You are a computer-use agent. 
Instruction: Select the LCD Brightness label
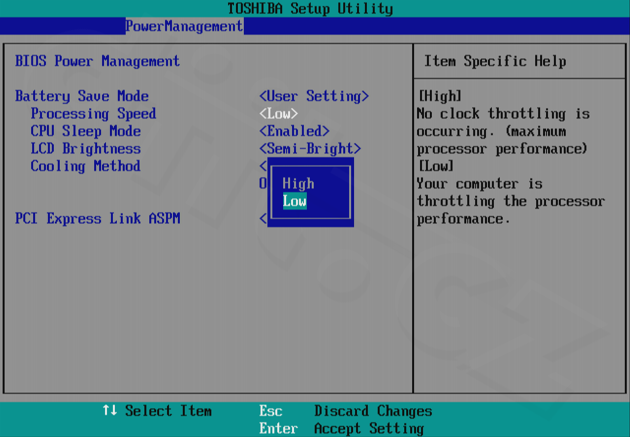86,149
